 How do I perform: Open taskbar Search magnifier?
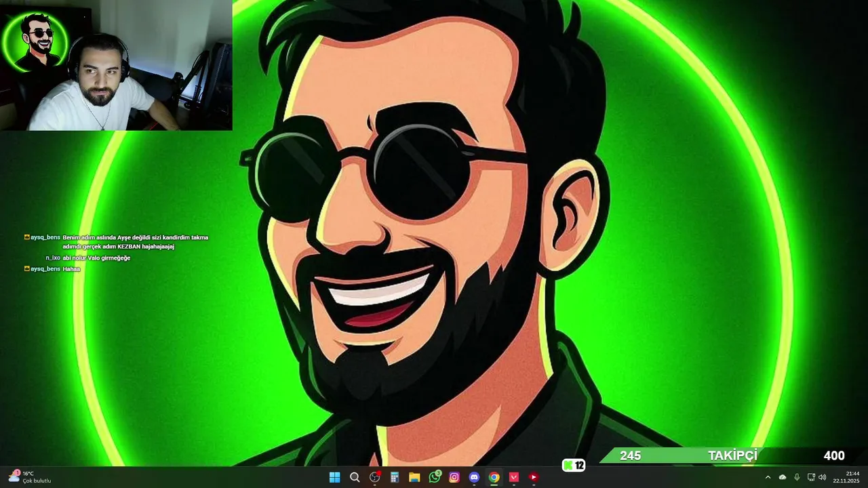pyautogui.click(x=355, y=477)
